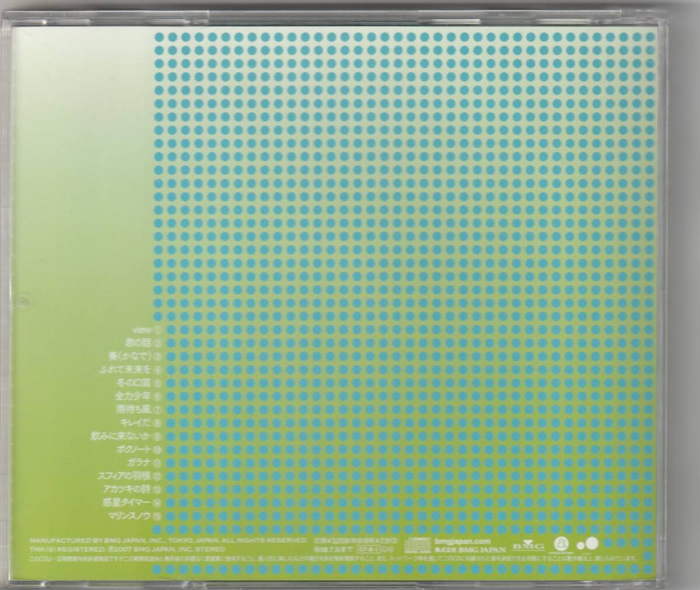Screen dimensions: 700x590
Task: Click the "TMK(S) REGISTERED" 2007 copyright line
Action: 126,549
